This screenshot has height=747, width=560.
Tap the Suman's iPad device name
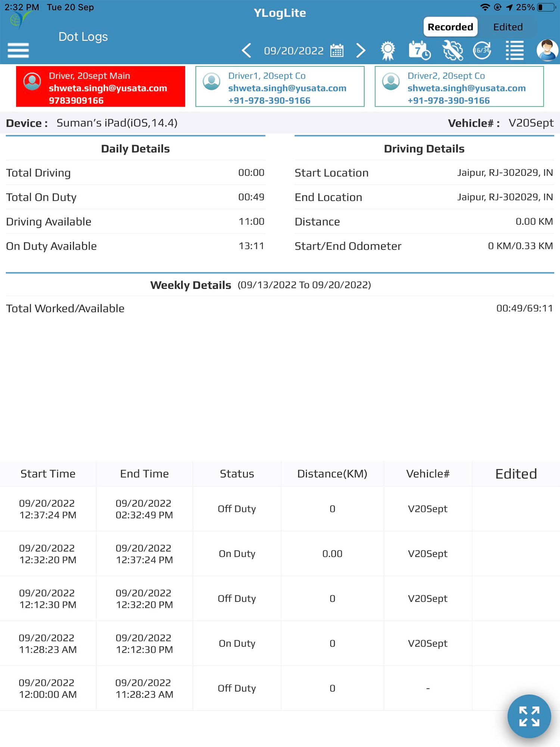coord(117,123)
